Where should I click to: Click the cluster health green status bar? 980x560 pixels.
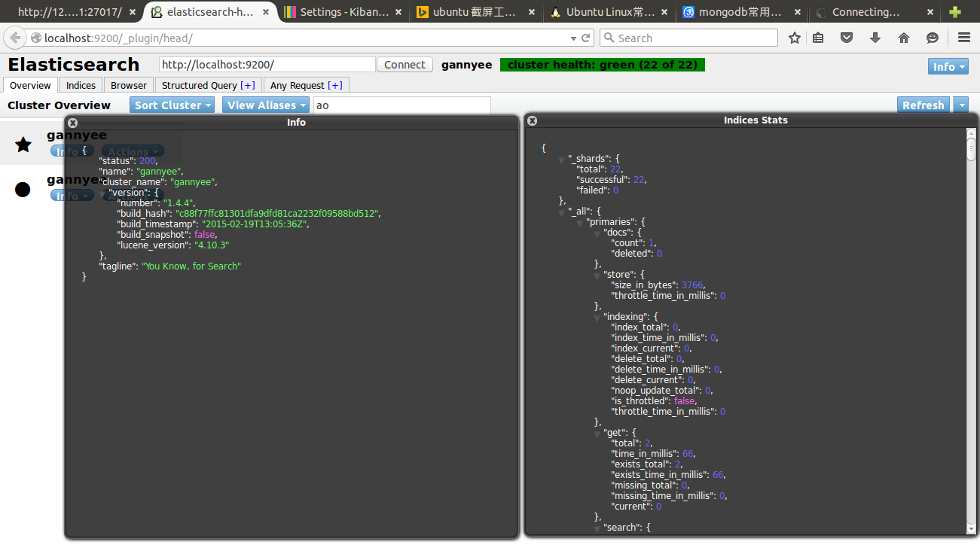pos(603,65)
